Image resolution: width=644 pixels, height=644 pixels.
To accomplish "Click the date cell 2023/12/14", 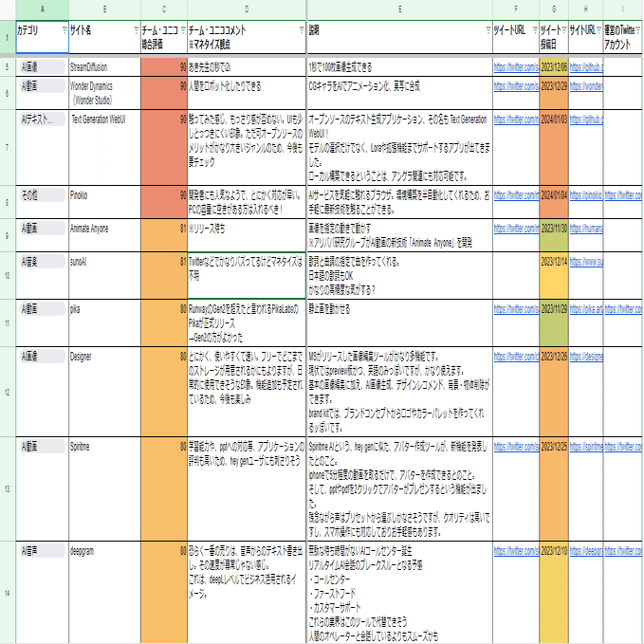I will pyautogui.click(x=554, y=276).
